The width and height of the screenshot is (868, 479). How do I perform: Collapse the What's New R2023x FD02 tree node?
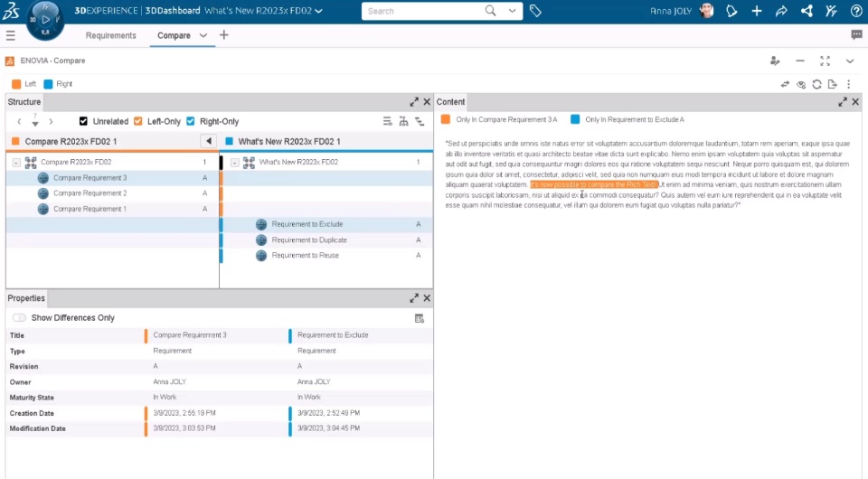235,162
